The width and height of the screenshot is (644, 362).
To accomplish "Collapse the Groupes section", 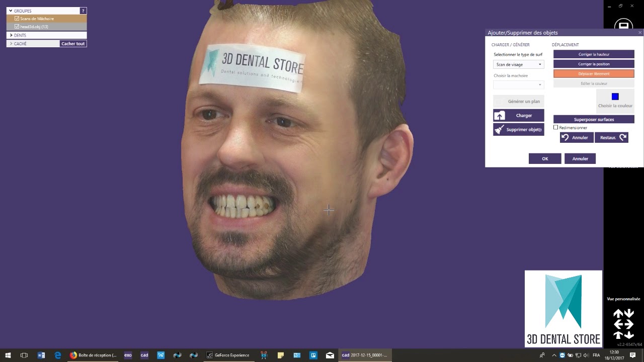I will click(10, 11).
